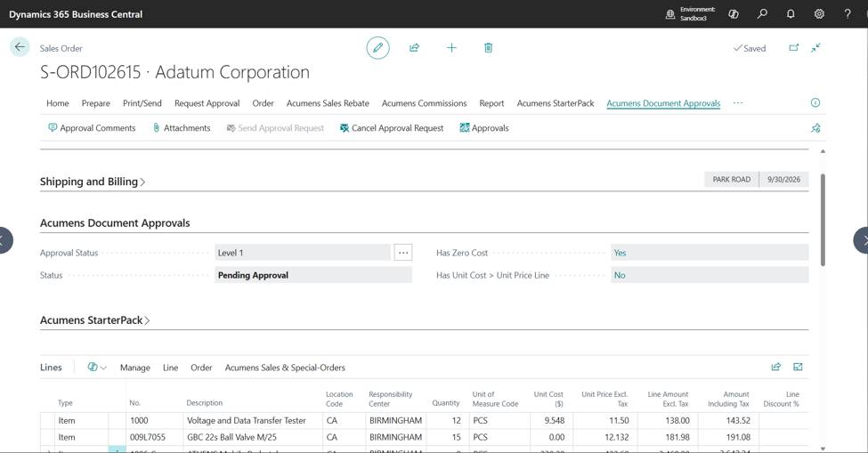Click the vertical page scrollbar
Viewport: 868px width, 453px height.
pos(823,220)
